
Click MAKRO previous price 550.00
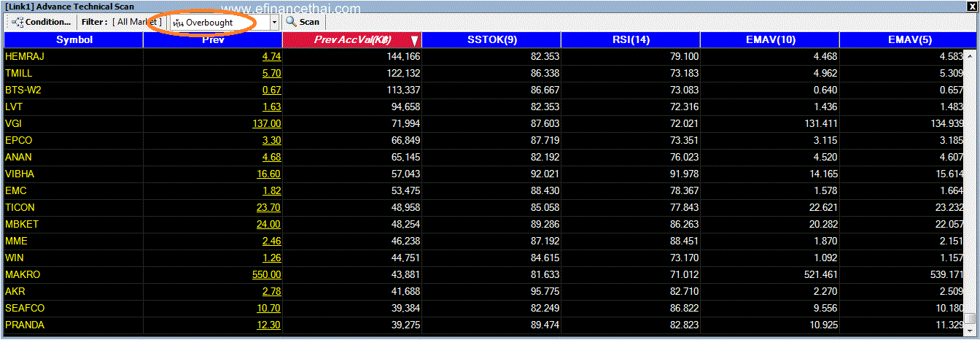coord(267,274)
